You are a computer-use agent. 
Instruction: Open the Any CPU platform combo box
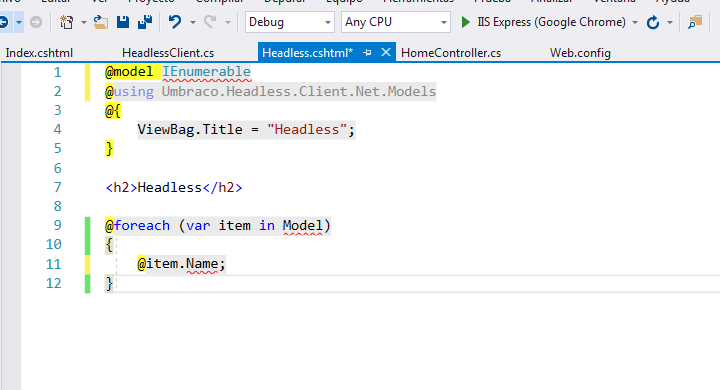(x=396, y=22)
